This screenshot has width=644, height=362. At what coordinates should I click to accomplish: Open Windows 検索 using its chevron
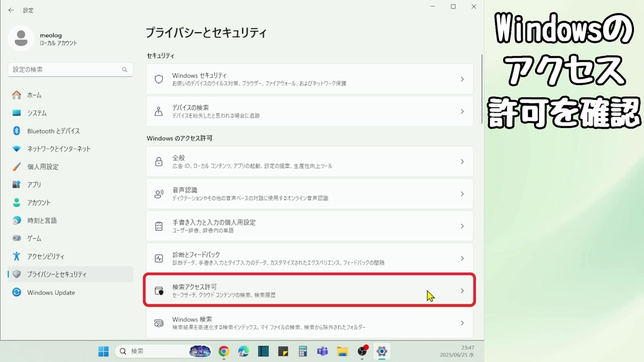462,323
